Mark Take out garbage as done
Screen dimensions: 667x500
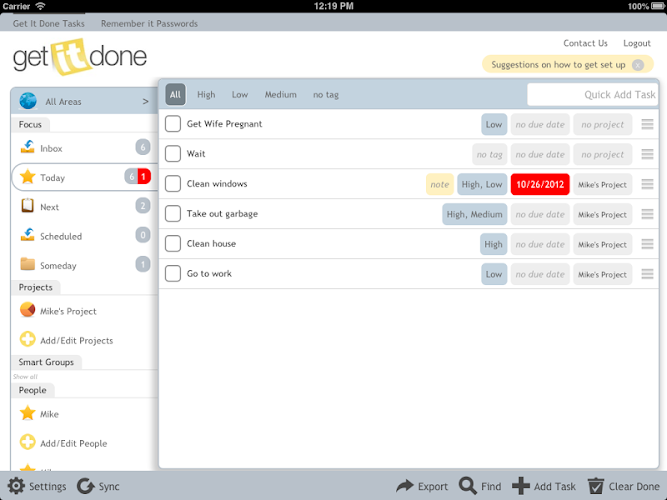[173, 214]
